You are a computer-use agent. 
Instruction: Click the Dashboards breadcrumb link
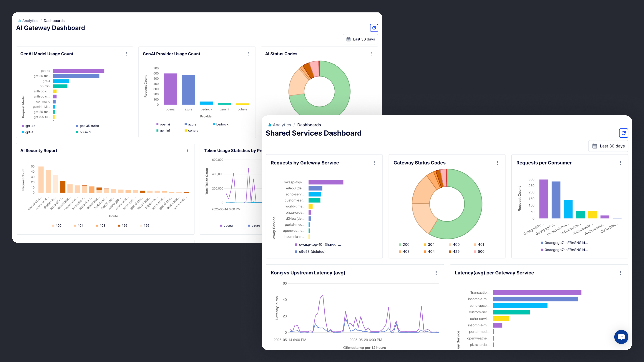pyautogui.click(x=54, y=21)
